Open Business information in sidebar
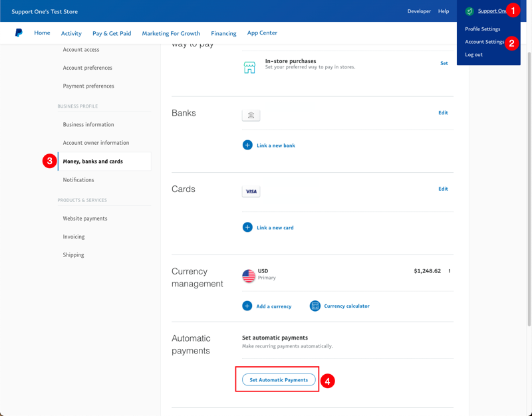 [x=88, y=125]
